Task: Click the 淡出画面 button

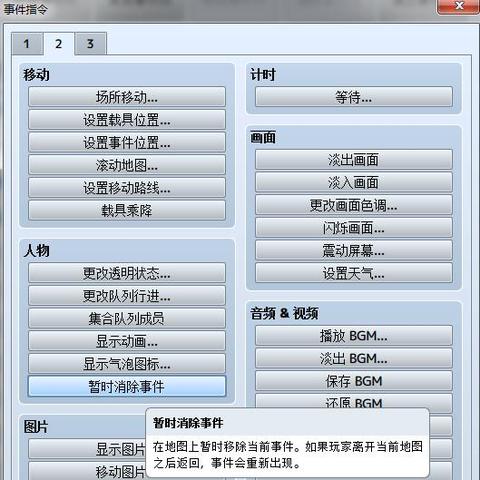Action: pyautogui.click(x=354, y=160)
